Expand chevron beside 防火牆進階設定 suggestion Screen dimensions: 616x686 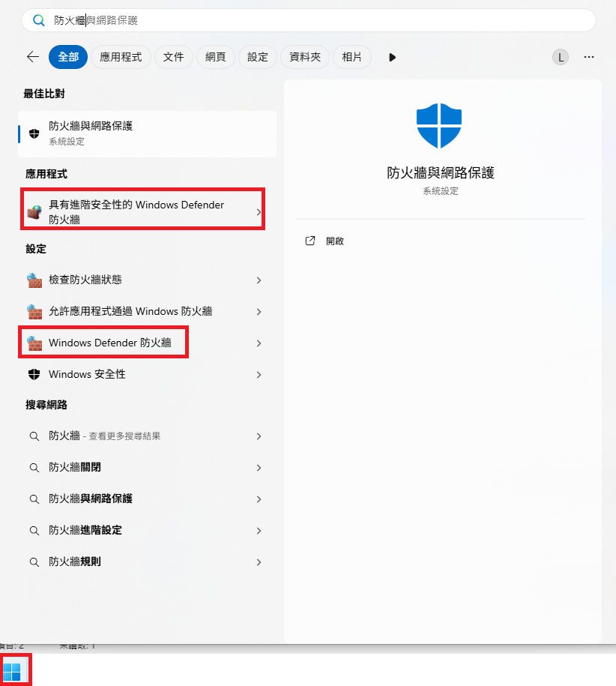(x=259, y=531)
